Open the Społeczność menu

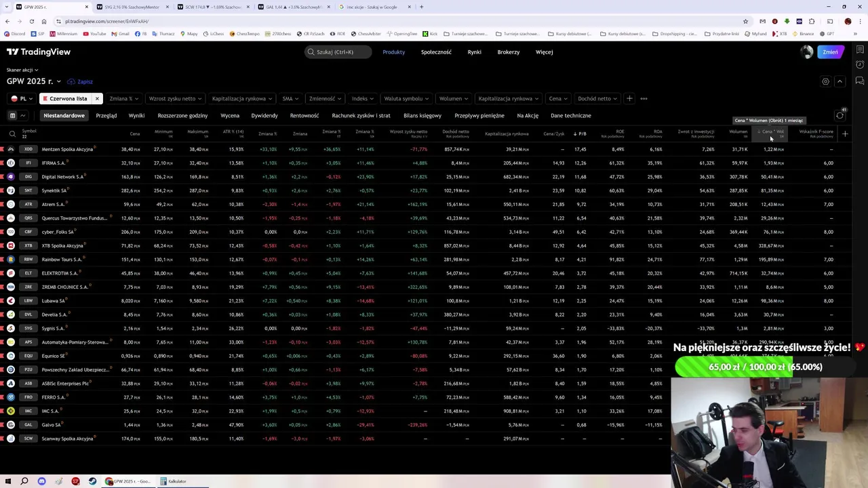(x=436, y=52)
